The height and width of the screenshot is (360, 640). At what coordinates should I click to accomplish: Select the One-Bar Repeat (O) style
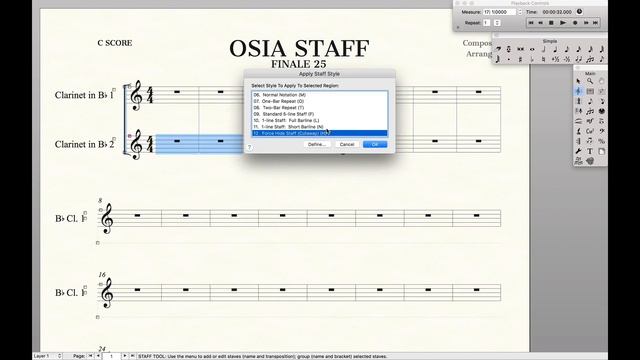click(x=320, y=101)
